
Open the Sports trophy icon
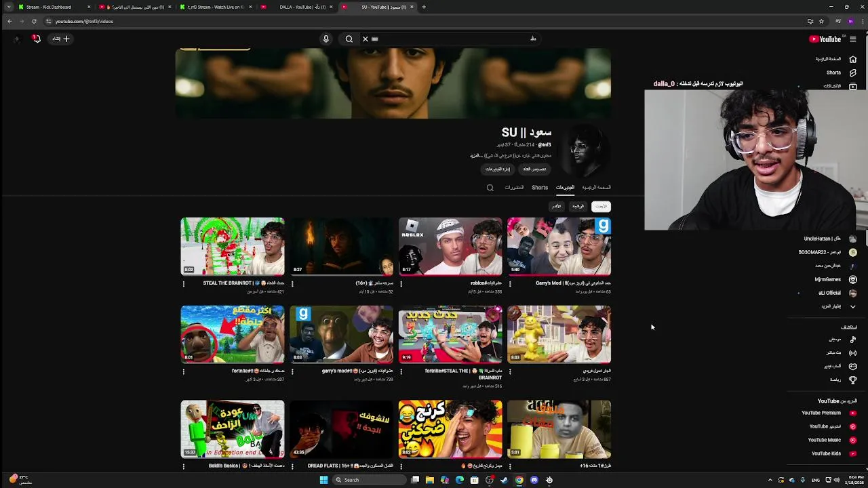(x=852, y=380)
